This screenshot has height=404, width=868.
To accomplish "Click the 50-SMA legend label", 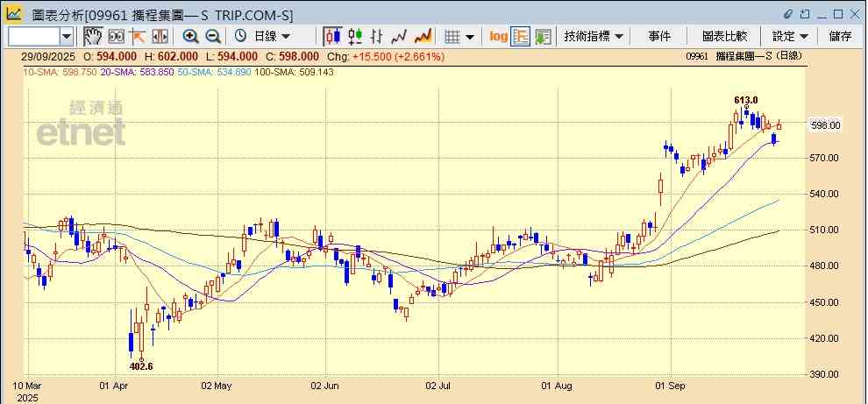I will [214, 72].
